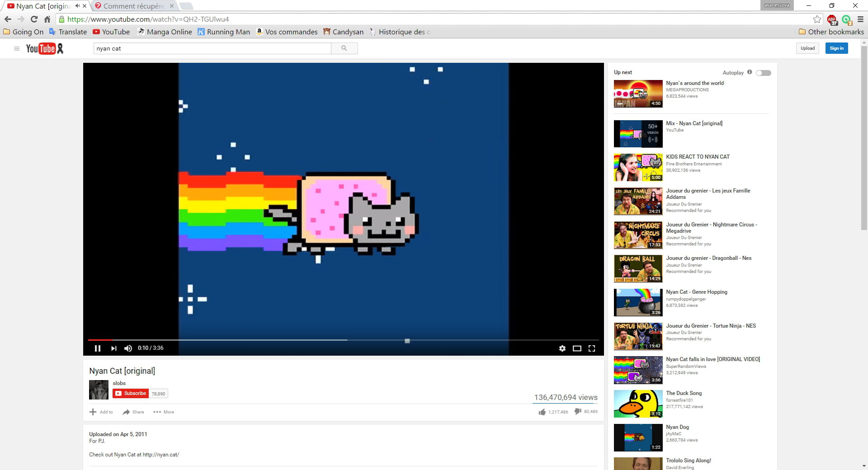Go back to previous page
868x470 pixels.
pyautogui.click(x=8, y=19)
